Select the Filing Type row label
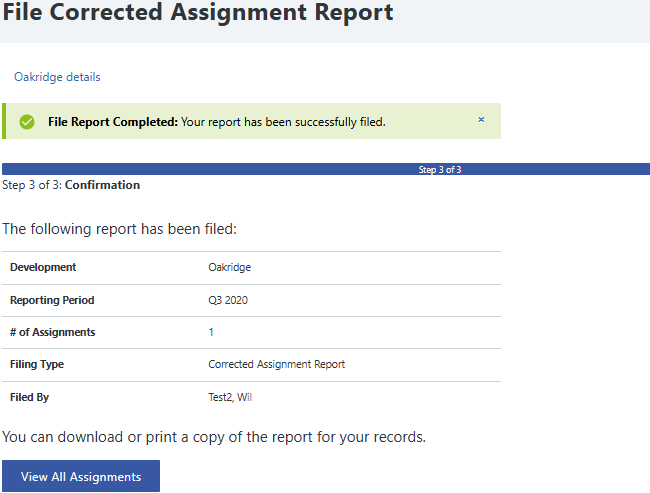 pos(37,365)
